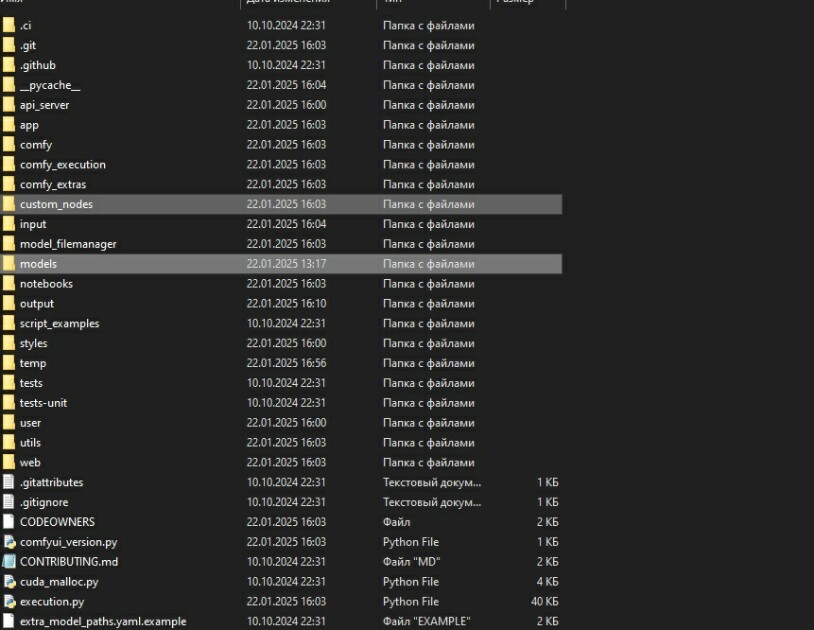This screenshot has width=814, height=630.
Task: Click the .github folder icon
Action: pos(8,65)
